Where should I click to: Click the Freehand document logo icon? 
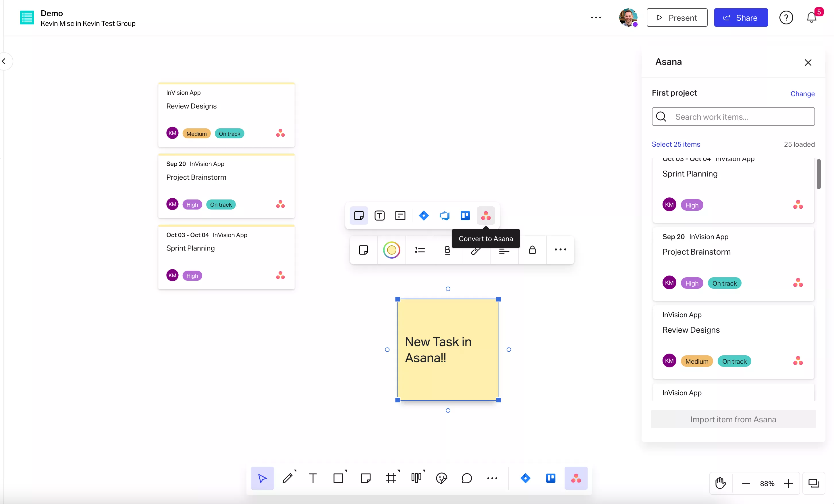tap(27, 18)
